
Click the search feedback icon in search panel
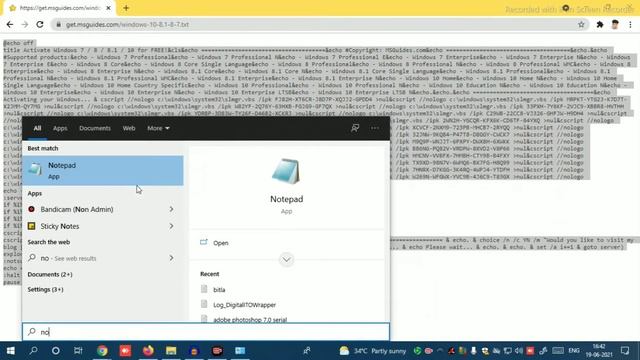click(355, 128)
